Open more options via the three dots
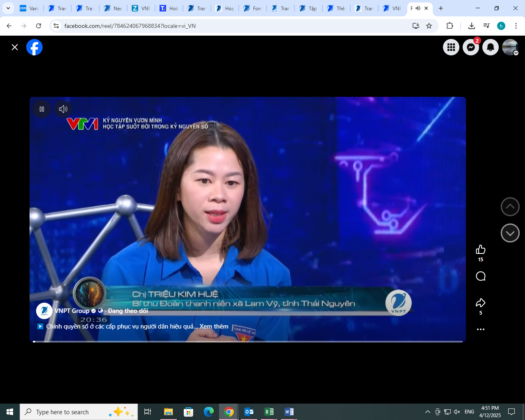The height and width of the screenshot is (420, 525). click(x=480, y=329)
